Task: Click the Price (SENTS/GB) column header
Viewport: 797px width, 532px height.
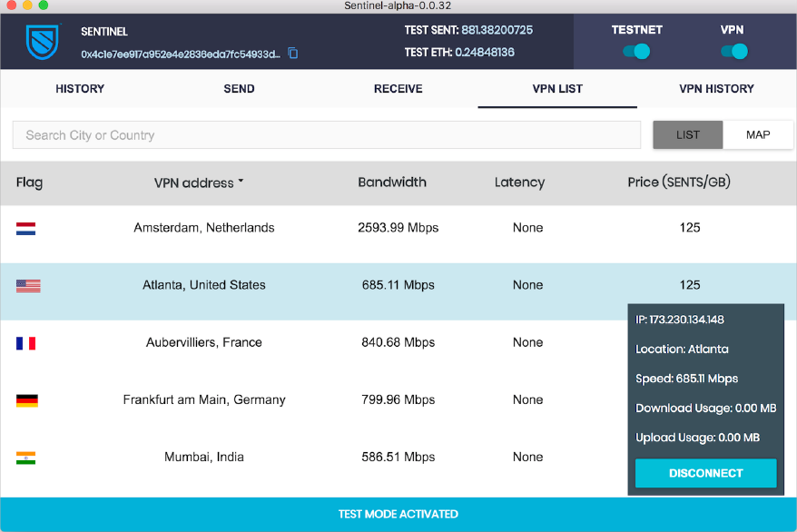Action: click(x=679, y=182)
